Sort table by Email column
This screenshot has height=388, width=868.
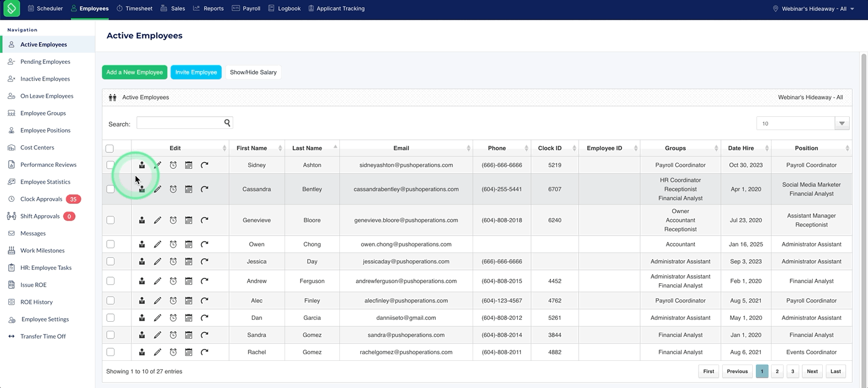coord(406,148)
